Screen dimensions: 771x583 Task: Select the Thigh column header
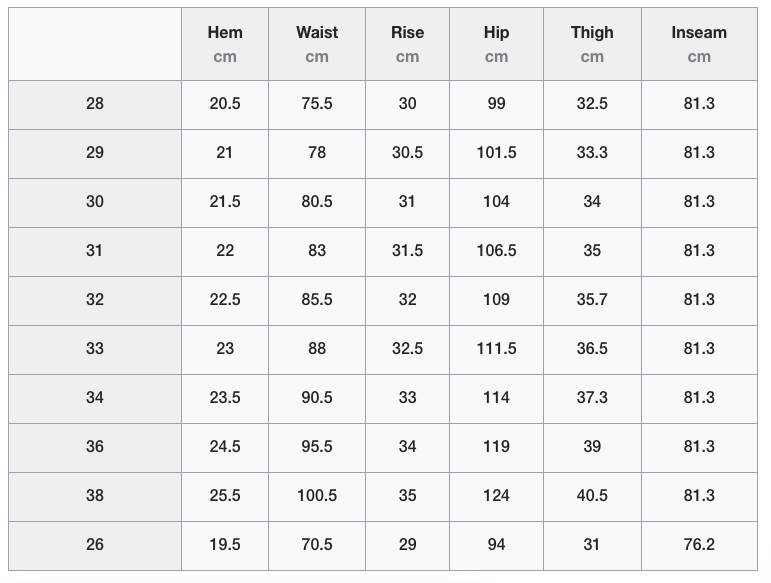coord(592,33)
